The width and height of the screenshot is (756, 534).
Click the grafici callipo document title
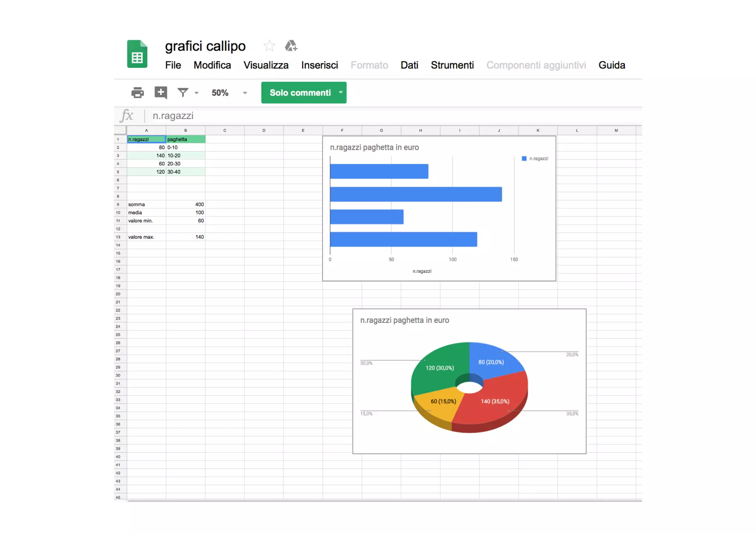205,46
